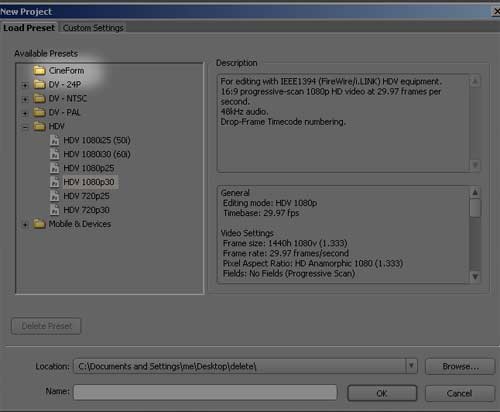Screen dimensions: 500x412
Task: Click the Mobile & Devices folder icon
Action: pyautogui.click(x=39, y=224)
